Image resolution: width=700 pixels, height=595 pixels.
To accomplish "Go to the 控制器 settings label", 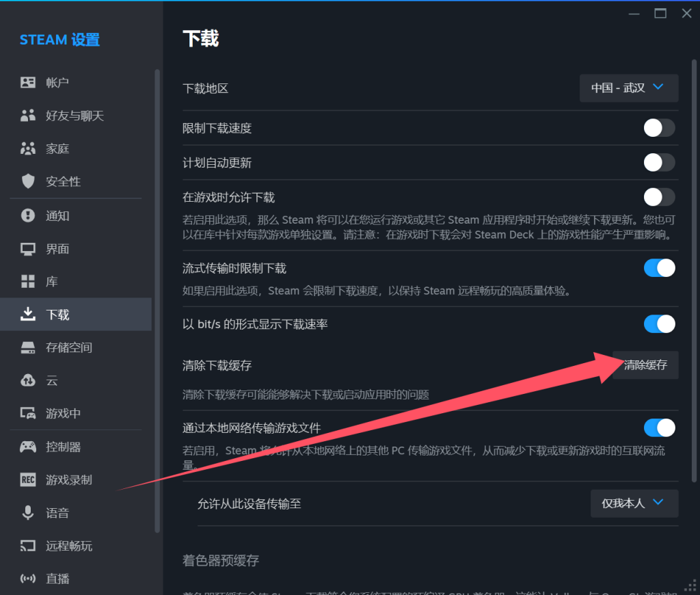I will coord(63,446).
